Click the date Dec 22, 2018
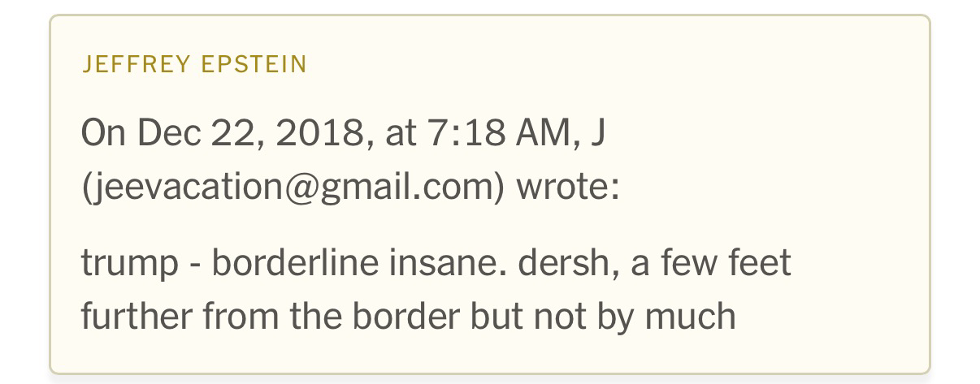The image size is (980, 384). 249,134
